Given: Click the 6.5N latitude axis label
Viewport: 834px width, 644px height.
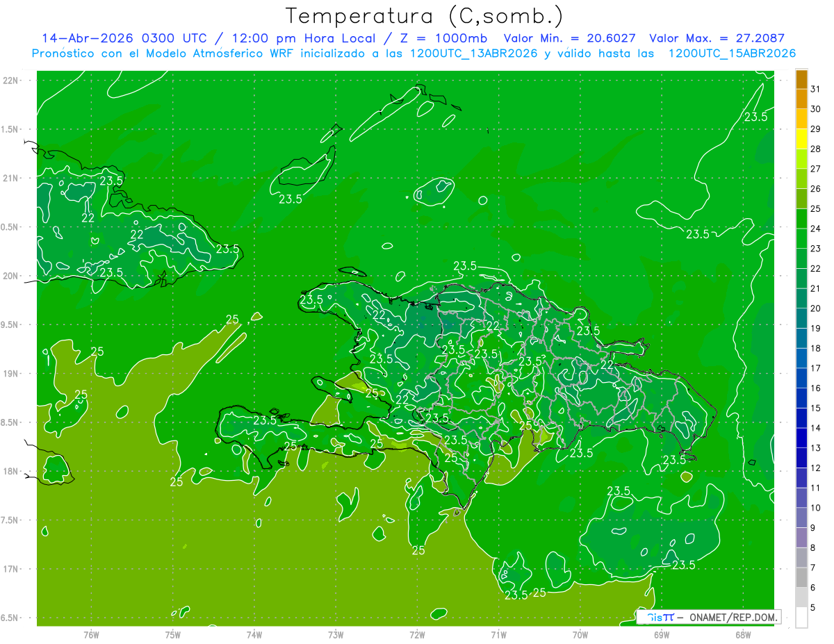Looking at the screenshot, I should click(10, 618).
